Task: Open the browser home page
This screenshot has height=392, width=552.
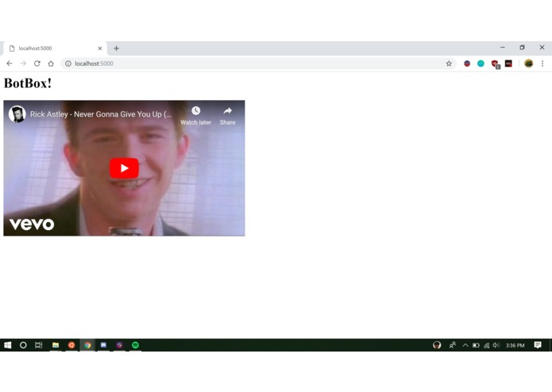Action: [51, 63]
